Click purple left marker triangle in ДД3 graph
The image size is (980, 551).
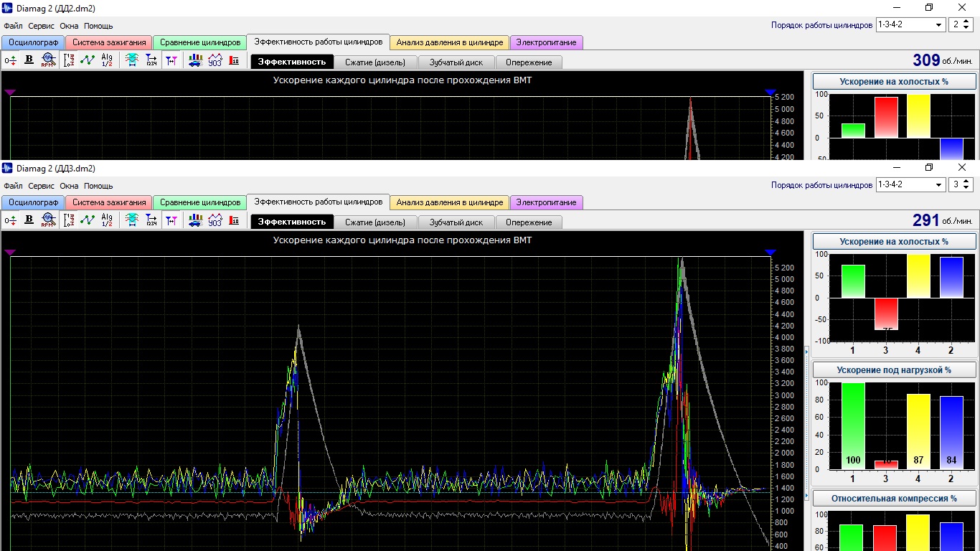pyautogui.click(x=10, y=252)
